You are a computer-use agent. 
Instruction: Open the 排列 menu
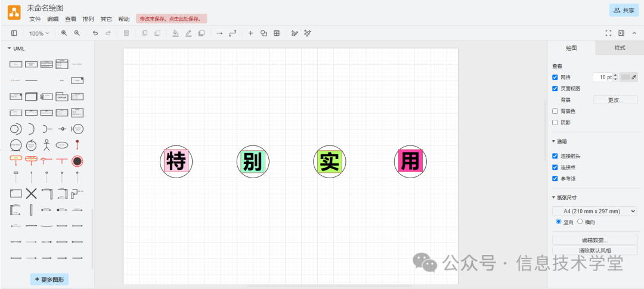coord(88,19)
